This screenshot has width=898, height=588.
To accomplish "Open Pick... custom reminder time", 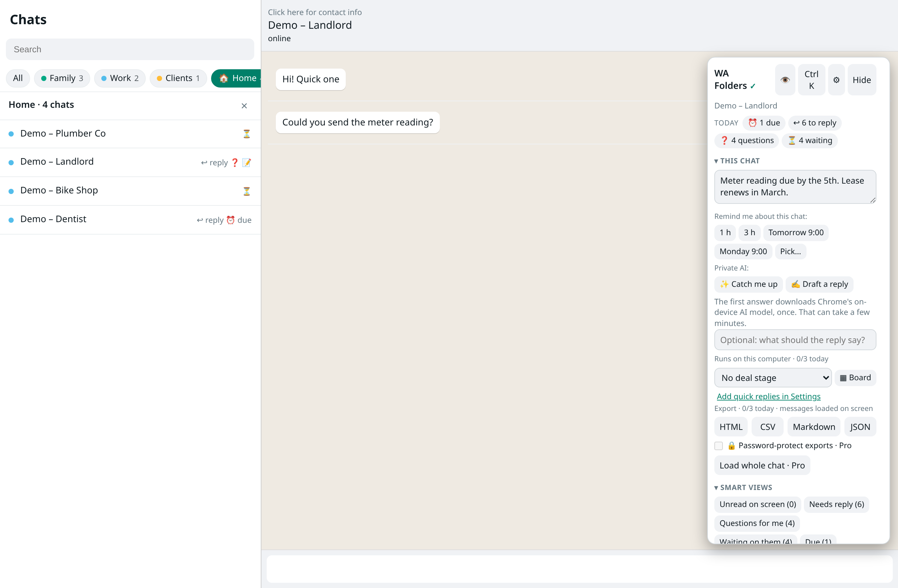I will (x=790, y=252).
